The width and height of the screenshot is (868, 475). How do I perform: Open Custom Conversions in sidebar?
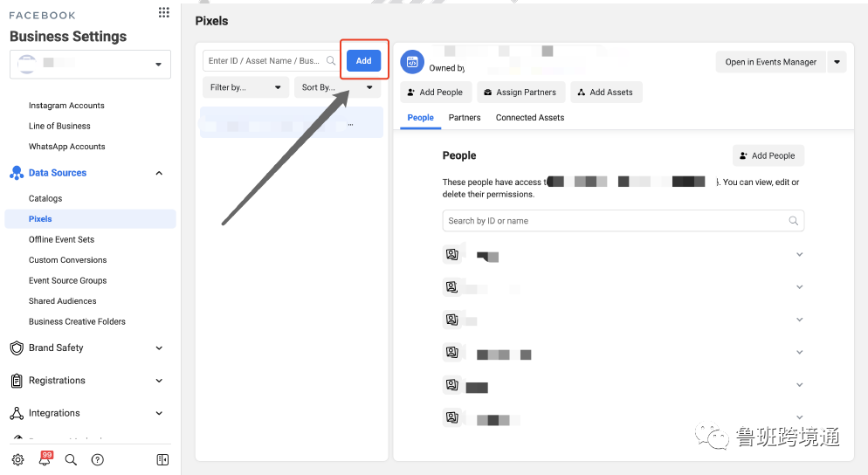click(x=67, y=259)
